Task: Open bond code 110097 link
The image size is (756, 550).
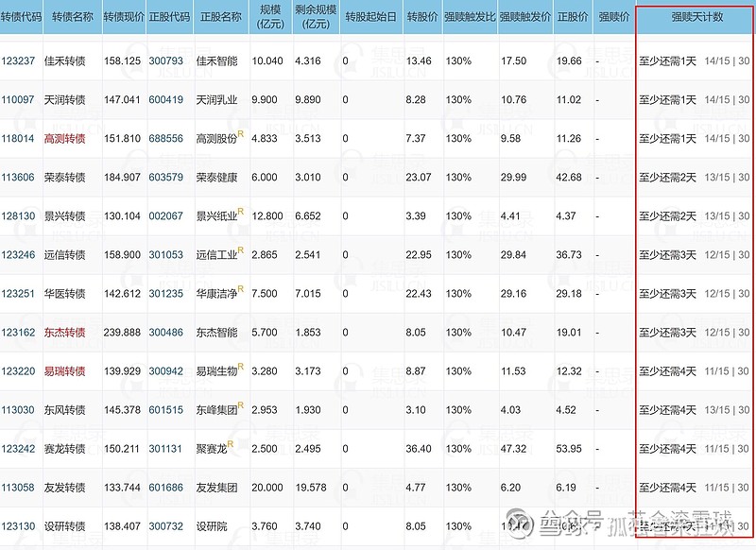Action: click(x=18, y=100)
